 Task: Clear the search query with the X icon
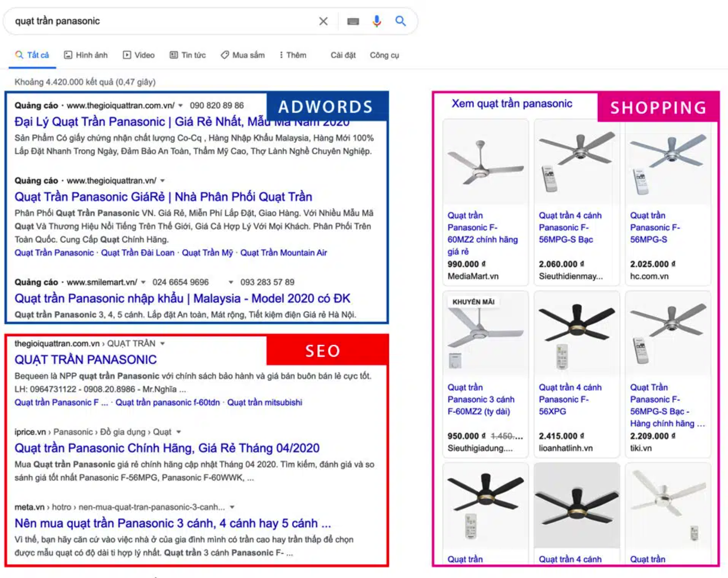pos(324,20)
